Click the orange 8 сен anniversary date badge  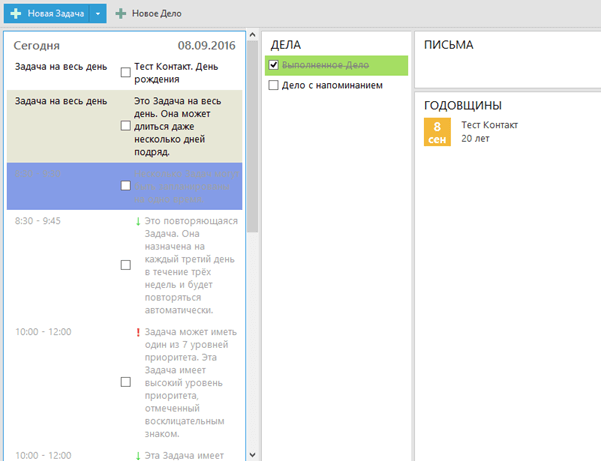tap(437, 132)
